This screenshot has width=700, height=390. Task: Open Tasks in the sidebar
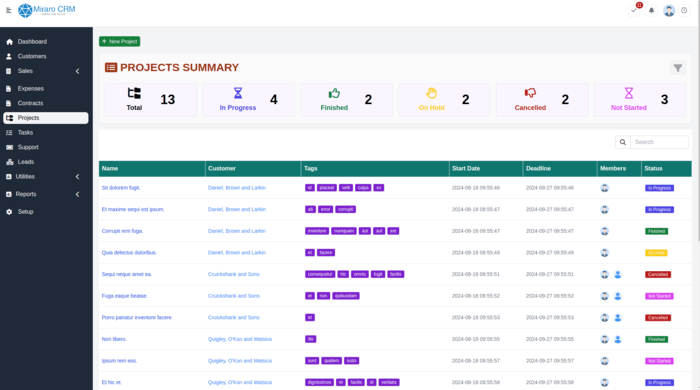pyautogui.click(x=46, y=133)
